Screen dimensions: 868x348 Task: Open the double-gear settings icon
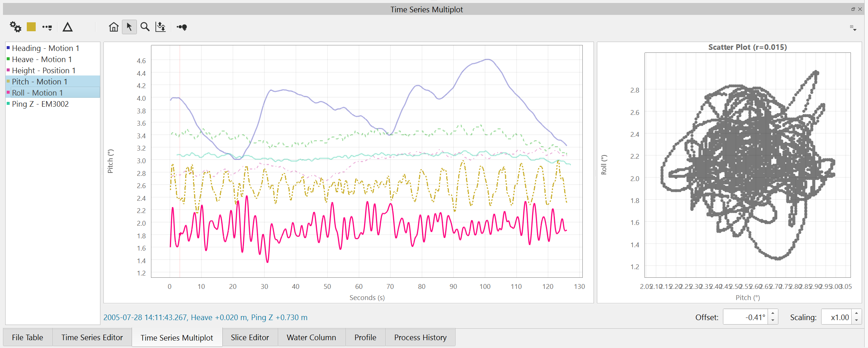tap(15, 27)
